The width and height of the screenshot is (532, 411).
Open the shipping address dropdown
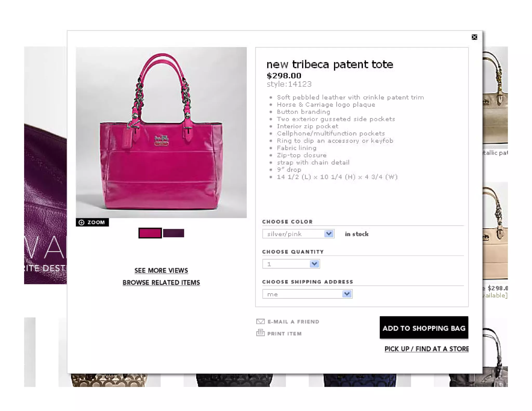click(307, 294)
